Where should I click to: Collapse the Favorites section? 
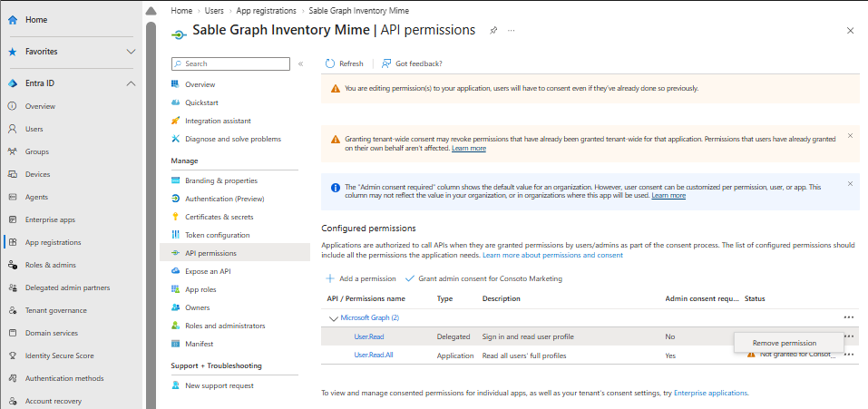(132, 52)
